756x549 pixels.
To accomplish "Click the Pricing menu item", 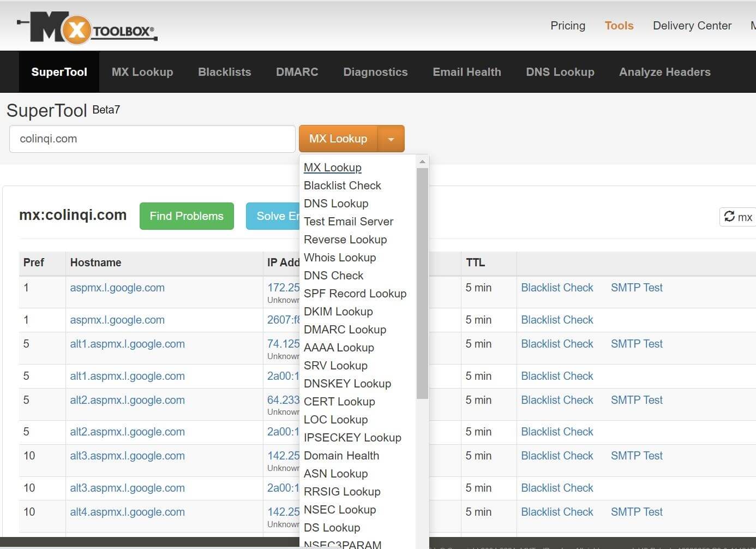I will click(568, 26).
